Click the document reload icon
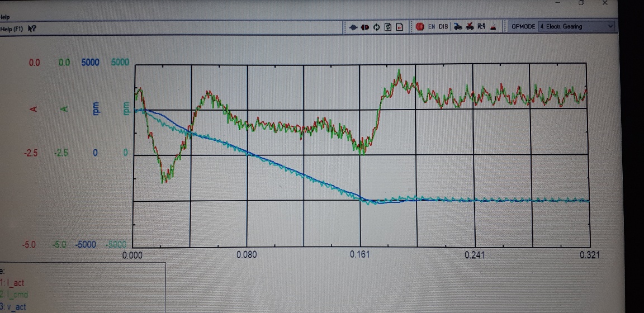 click(x=388, y=27)
